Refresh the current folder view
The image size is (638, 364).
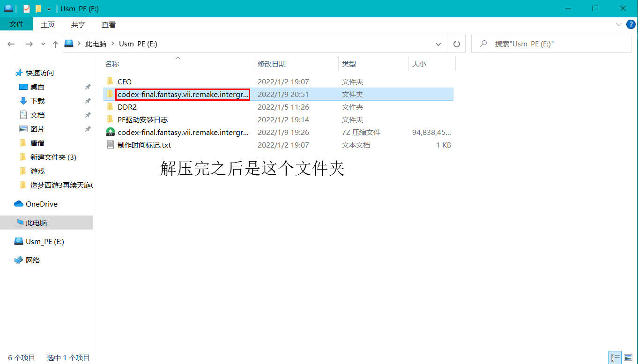(456, 44)
